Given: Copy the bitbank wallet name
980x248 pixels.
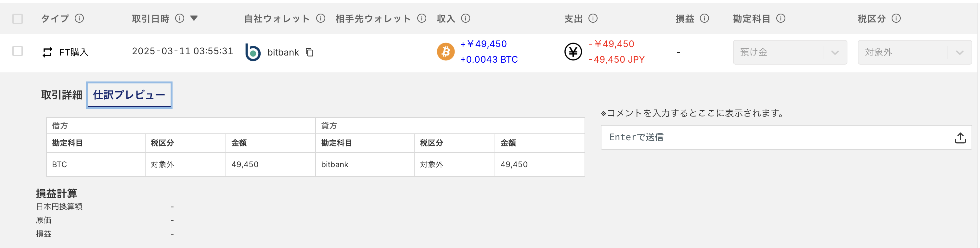Looking at the screenshot, I should (310, 52).
